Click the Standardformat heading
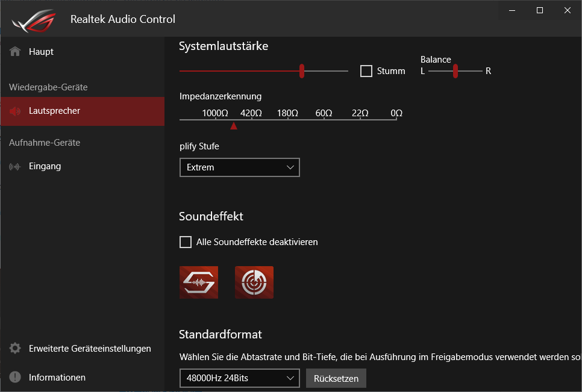Image resolution: width=582 pixels, height=392 pixels. point(221,334)
